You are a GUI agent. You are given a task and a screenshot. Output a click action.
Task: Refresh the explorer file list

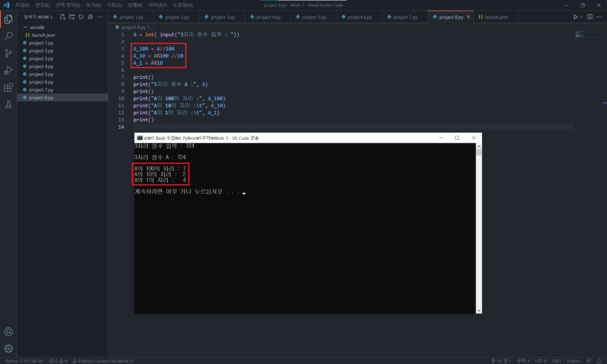(x=81, y=17)
